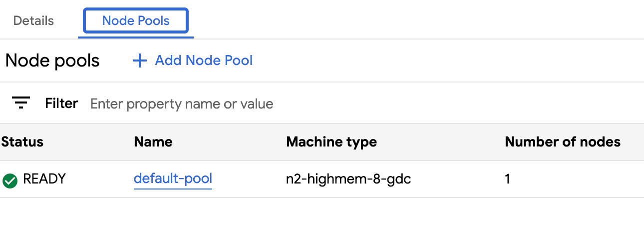The width and height of the screenshot is (644, 226).
Task: Click empty space right of the filter placeholder
Action: click(449, 104)
